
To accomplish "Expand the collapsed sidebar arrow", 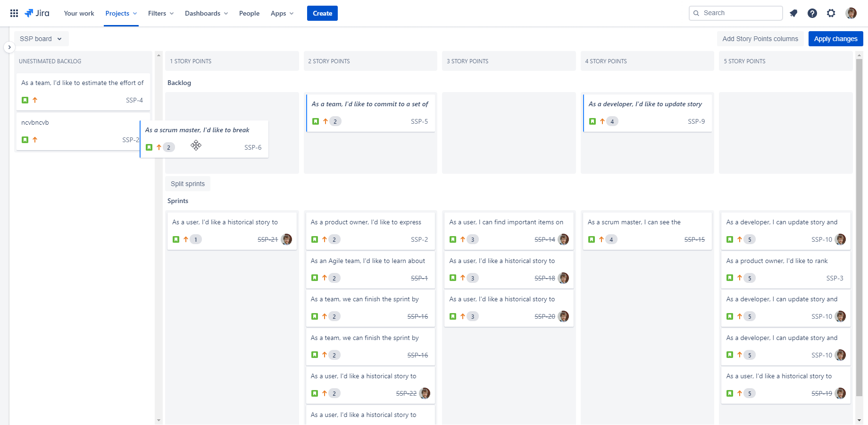I will [9, 47].
